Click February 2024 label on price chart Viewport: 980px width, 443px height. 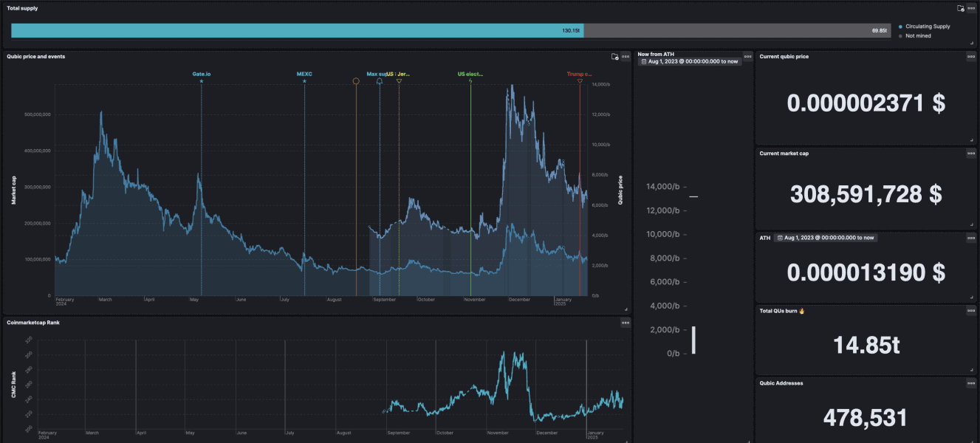(x=66, y=301)
